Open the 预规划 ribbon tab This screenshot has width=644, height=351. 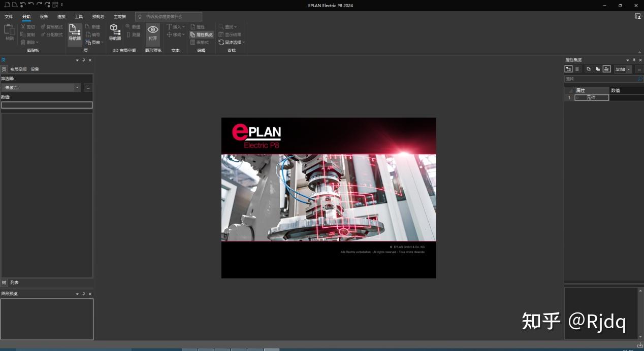(x=97, y=16)
